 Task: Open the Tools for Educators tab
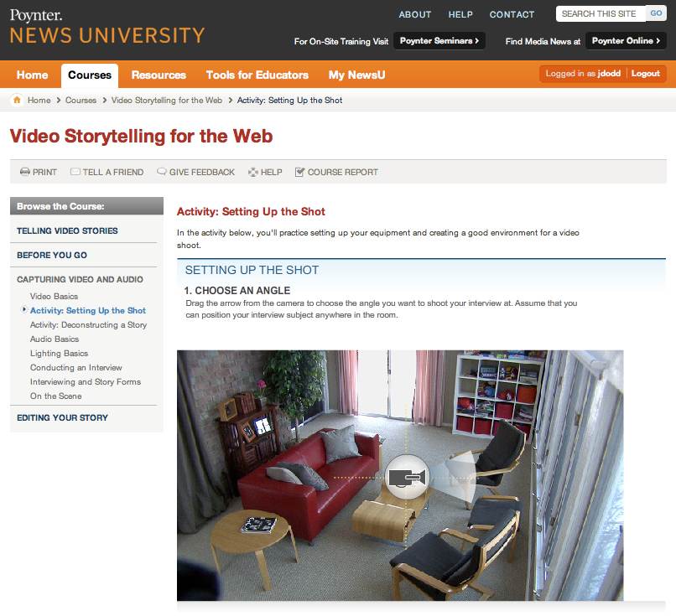pyautogui.click(x=257, y=75)
